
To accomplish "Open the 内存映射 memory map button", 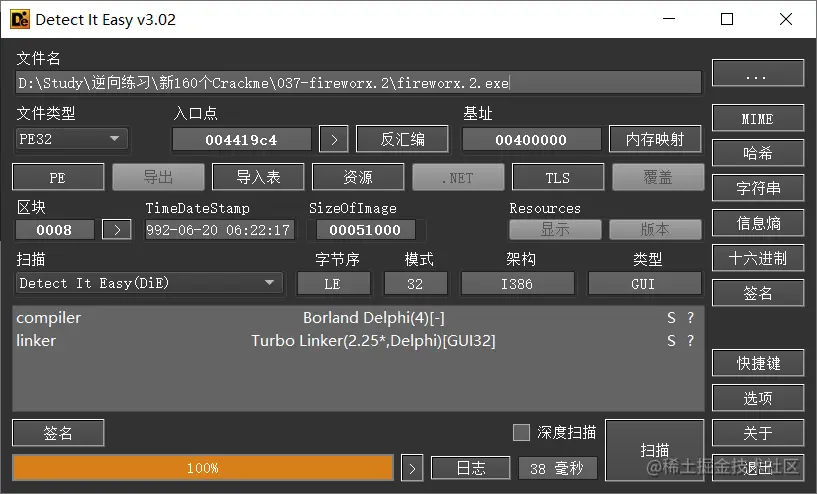I will point(654,139).
